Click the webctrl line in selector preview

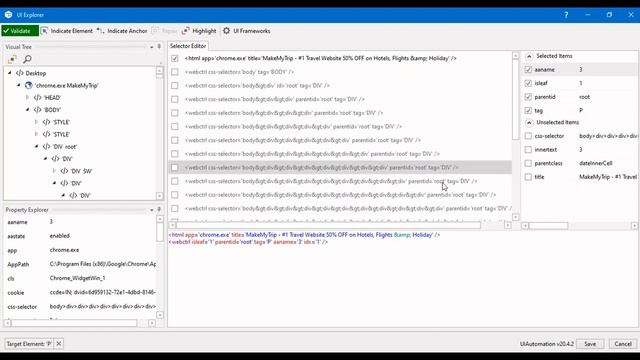[248, 242]
